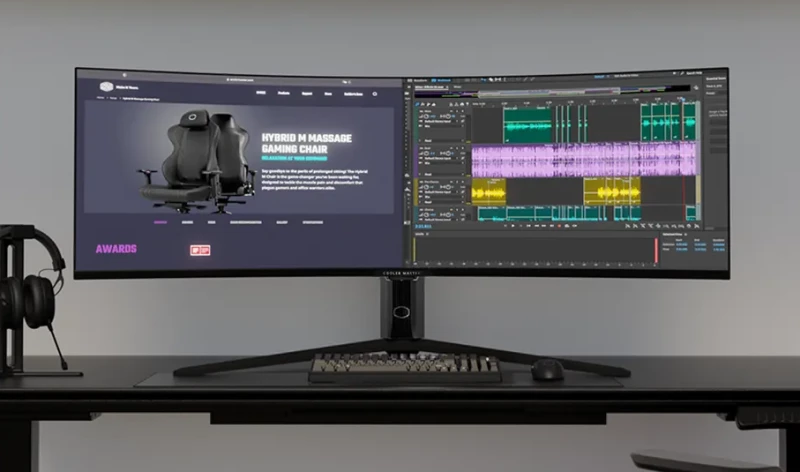Click the gaming chair product image
The image size is (800, 472).
pyautogui.click(x=196, y=161)
